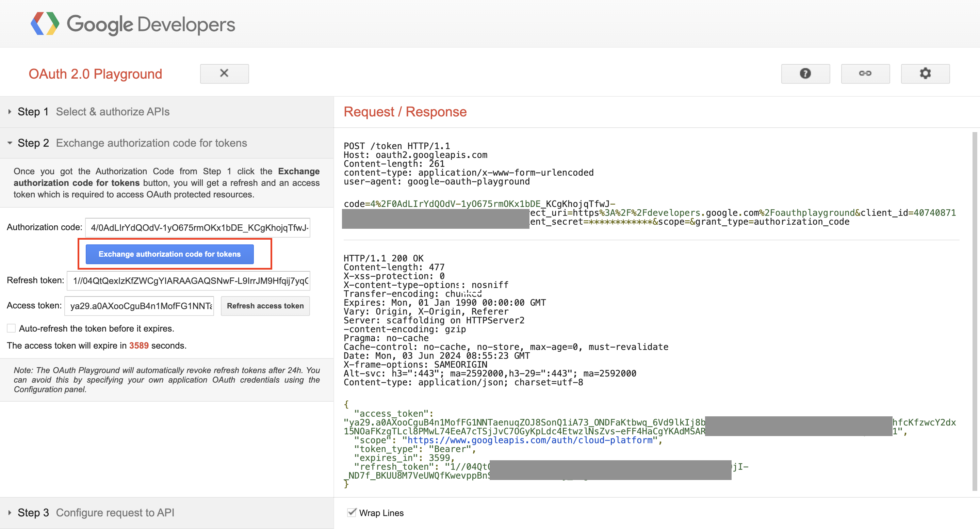Open Select & authorize APIs section
This screenshot has width=980, height=529.
[x=113, y=112]
